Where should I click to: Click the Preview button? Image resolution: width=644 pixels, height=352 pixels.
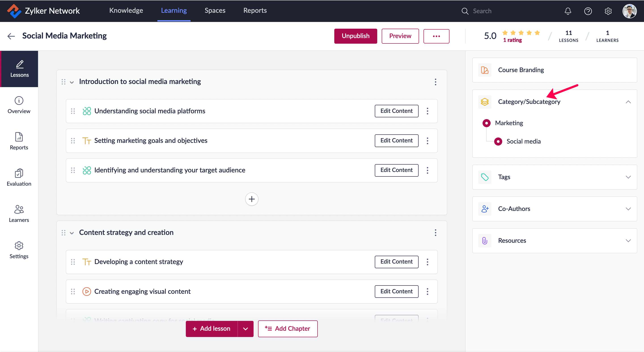(400, 36)
